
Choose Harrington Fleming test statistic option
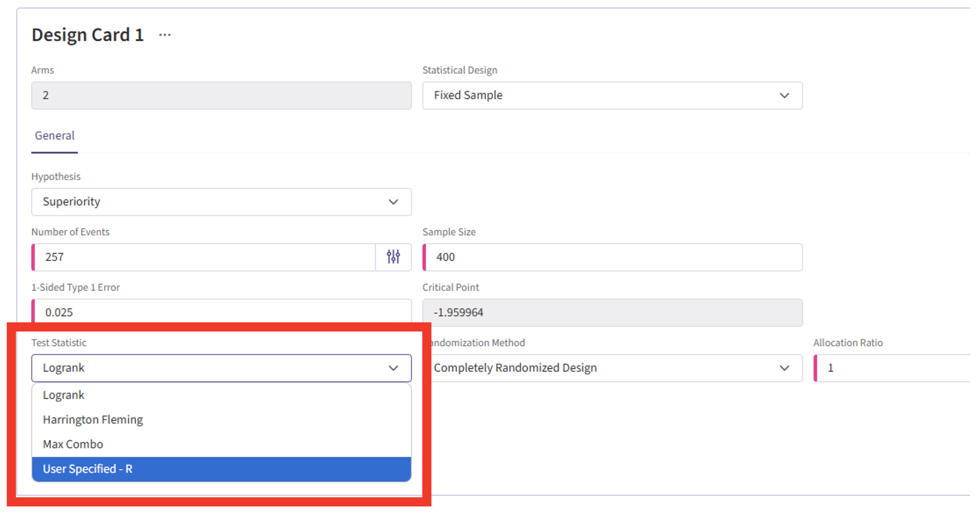tap(93, 420)
